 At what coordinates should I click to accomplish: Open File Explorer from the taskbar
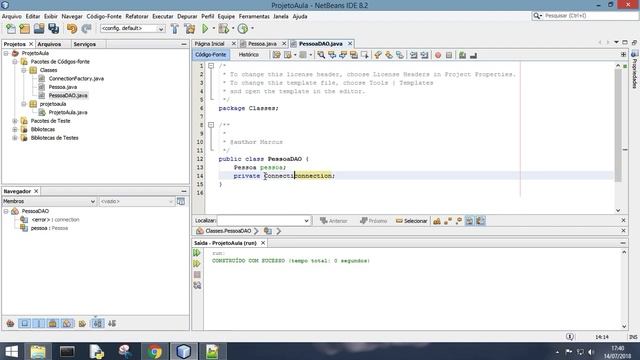pyautogui.click(x=38, y=351)
